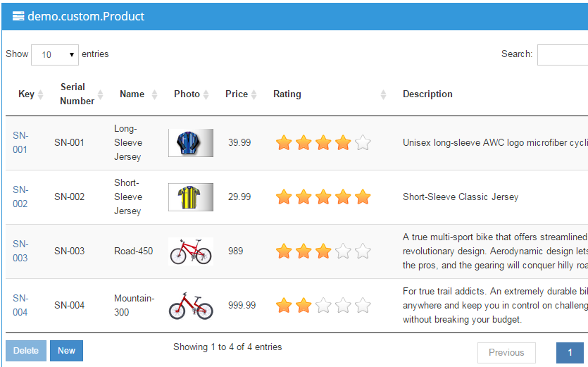Screen dimensions: 588x367
Task: Sort by Rating column arrows
Action: tap(383, 94)
